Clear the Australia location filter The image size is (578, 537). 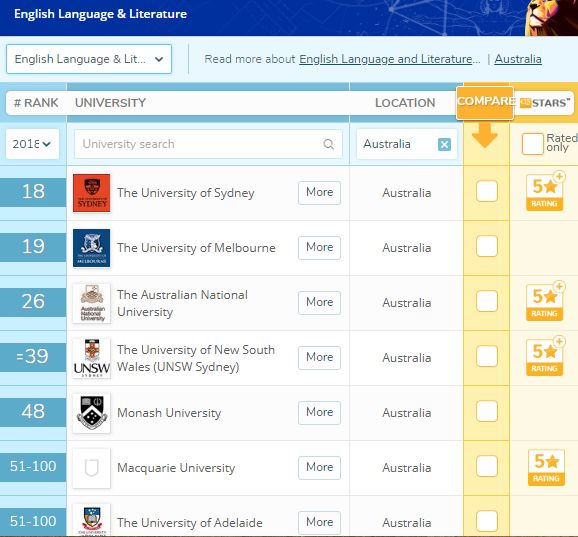click(444, 144)
